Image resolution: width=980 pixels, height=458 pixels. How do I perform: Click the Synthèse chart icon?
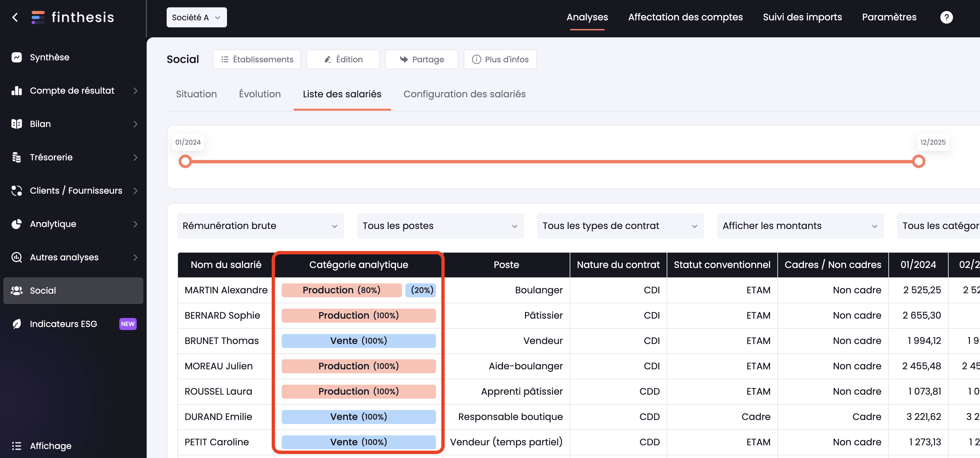[17, 57]
